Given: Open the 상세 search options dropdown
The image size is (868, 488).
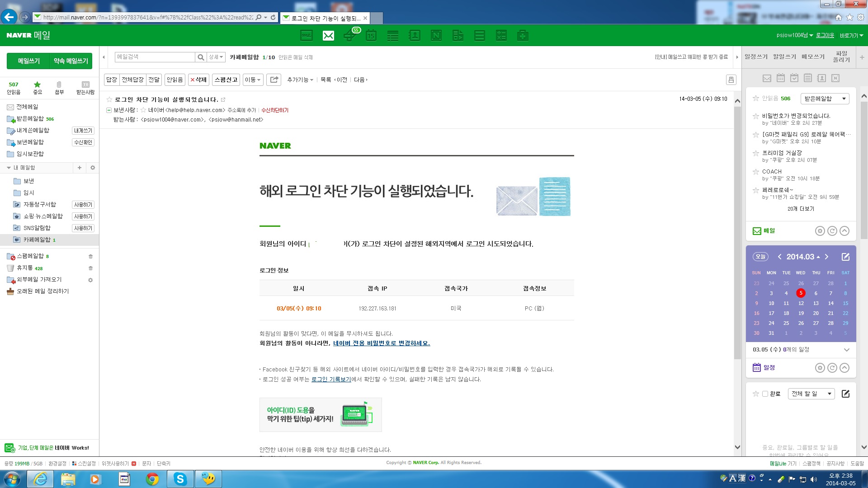Looking at the screenshot, I should point(216,57).
